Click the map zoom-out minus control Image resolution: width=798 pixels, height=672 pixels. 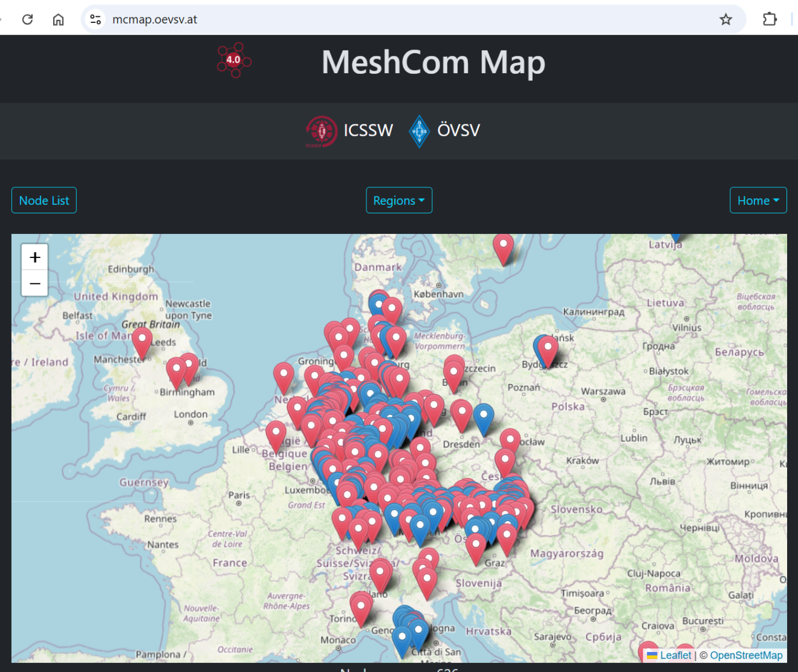pyautogui.click(x=34, y=283)
